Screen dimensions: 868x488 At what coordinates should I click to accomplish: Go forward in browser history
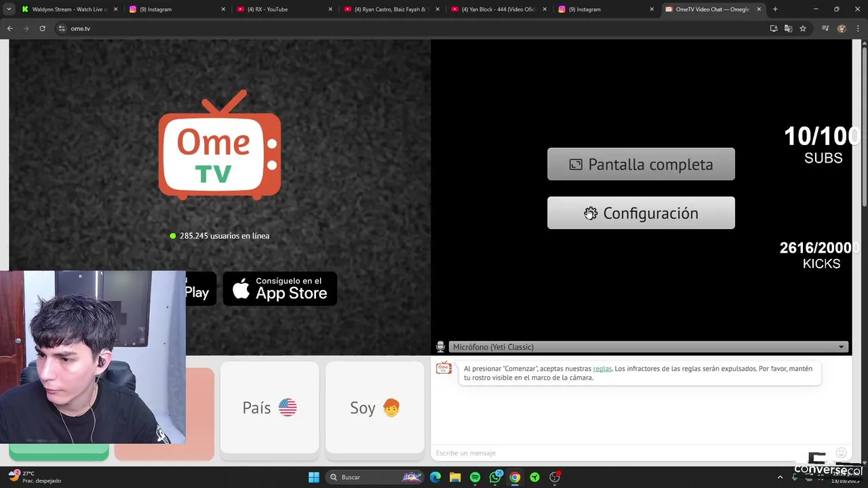[x=26, y=28]
